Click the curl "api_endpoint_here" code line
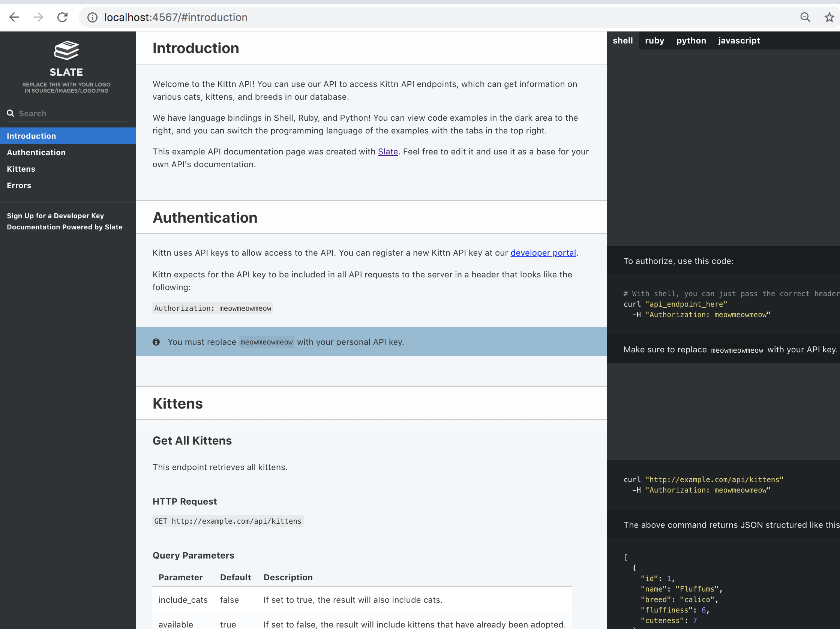This screenshot has height=629, width=840. coord(675,304)
